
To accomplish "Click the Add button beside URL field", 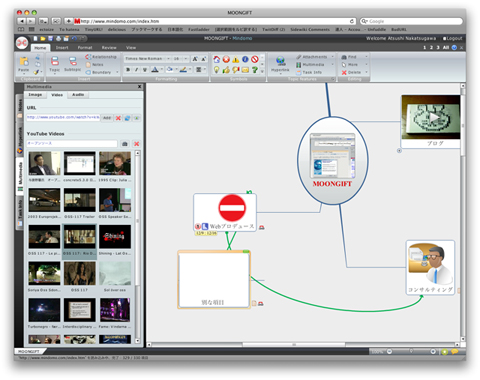I will (107, 118).
